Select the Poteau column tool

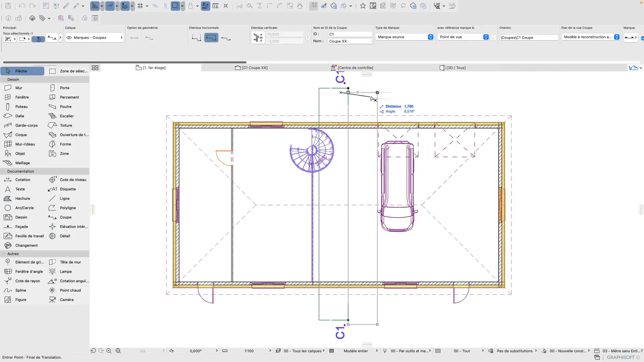(21, 107)
